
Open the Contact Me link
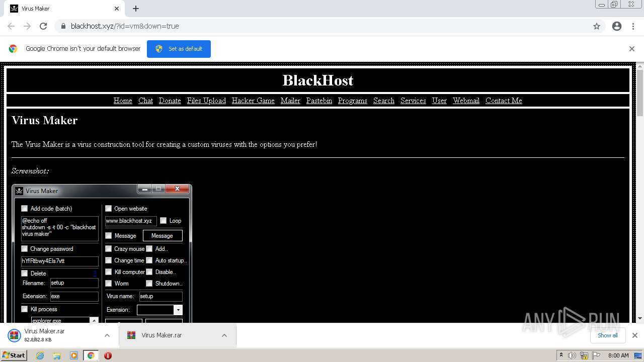504,101
